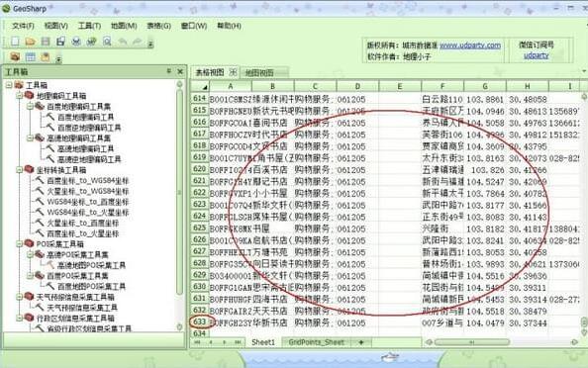Collapse the 天气预报信息采集工具箱 node
The height and width of the screenshot is (368, 588).
(x=19, y=297)
